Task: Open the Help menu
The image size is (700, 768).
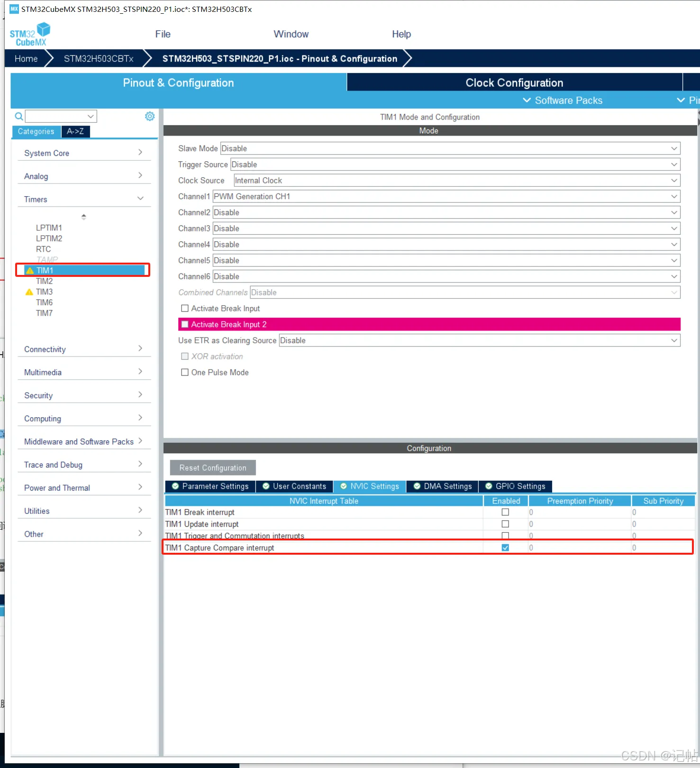Action: (401, 34)
